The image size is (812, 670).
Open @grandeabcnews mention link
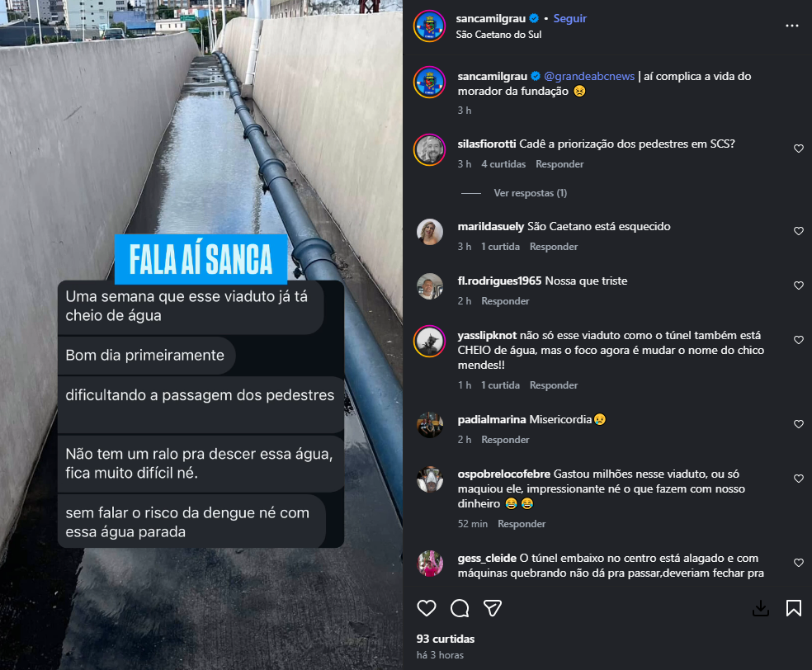589,76
